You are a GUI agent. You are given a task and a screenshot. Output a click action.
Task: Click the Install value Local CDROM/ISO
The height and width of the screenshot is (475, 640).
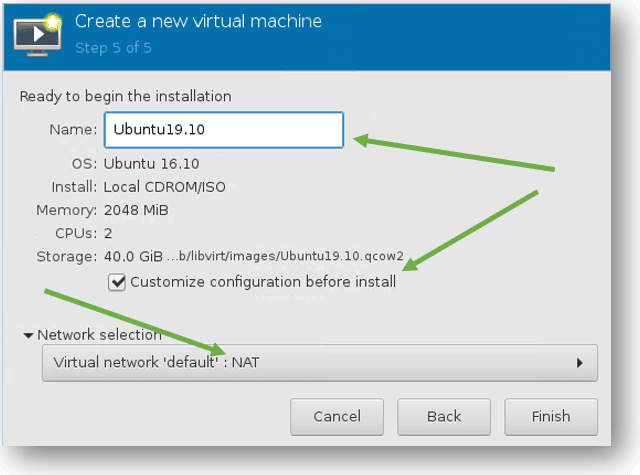click(x=164, y=187)
